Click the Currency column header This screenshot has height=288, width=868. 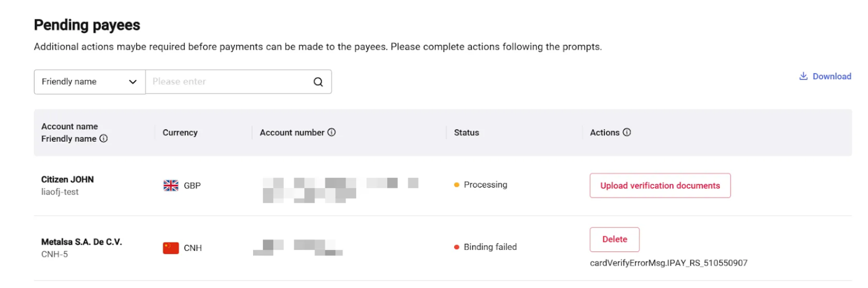(x=180, y=133)
